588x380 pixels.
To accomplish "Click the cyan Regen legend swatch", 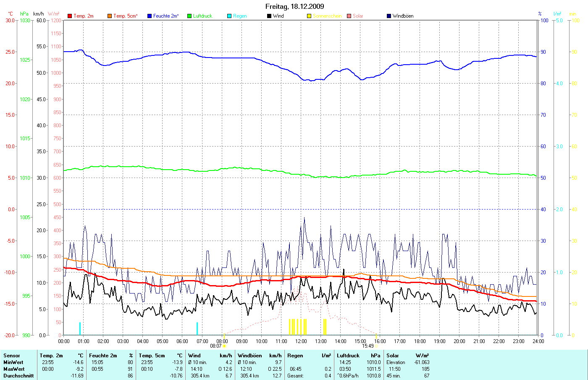I will click(229, 16).
